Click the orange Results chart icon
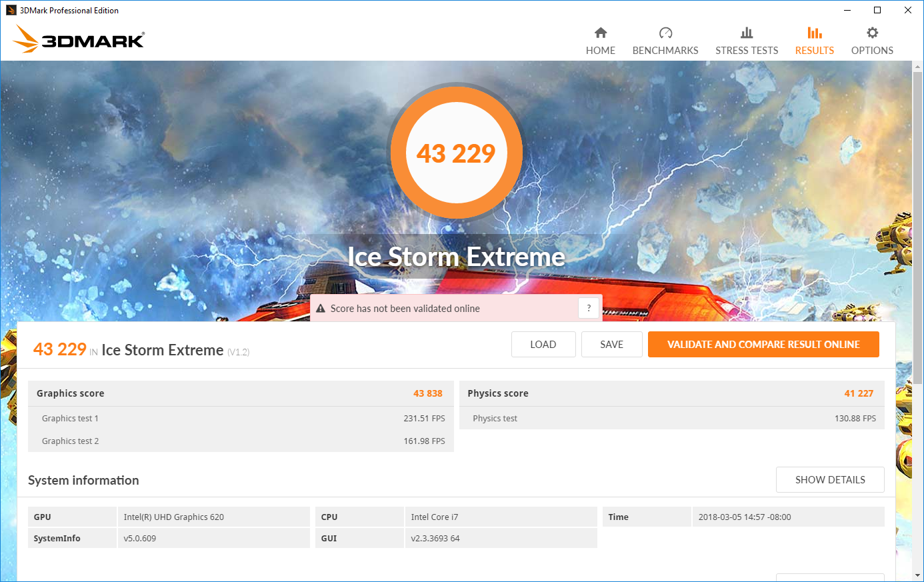Image resolution: width=924 pixels, height=582 pixels. point(814,33)
